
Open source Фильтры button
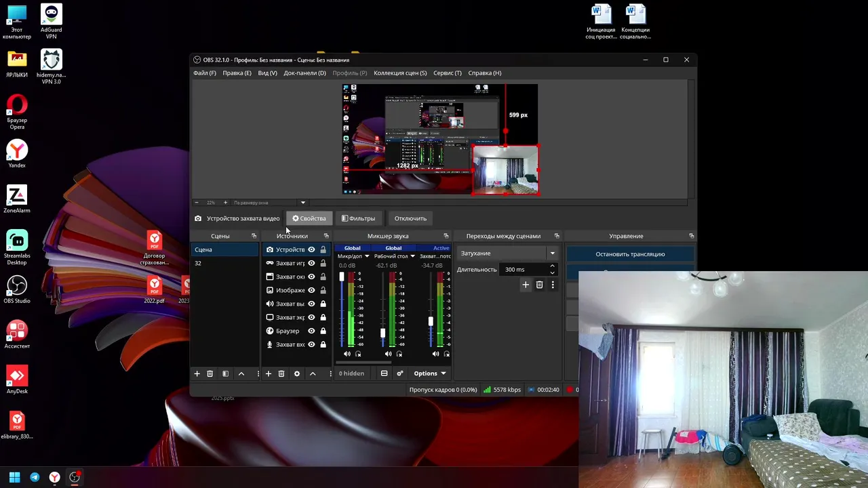pyautogui.click(x=358, y=218)
